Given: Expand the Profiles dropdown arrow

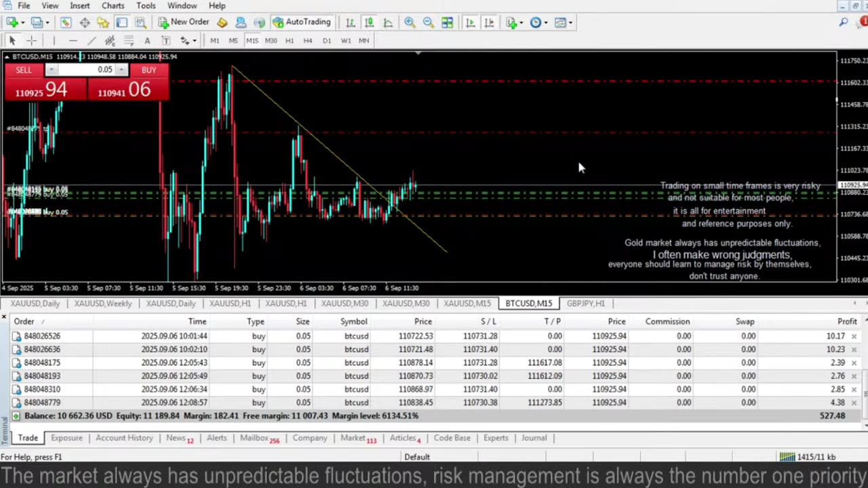Looking at the screenshot, I should pos(47,22).
